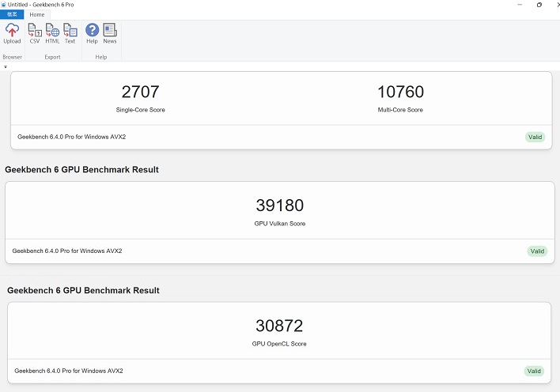560x392 pixels.
Task: Click the GPU Benchmark Result heading above Vulkan
Action: point(81,170)
